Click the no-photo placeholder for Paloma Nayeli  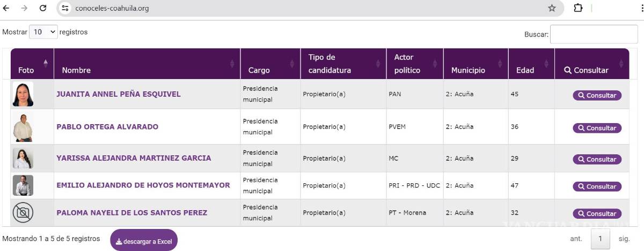[23, 213]
